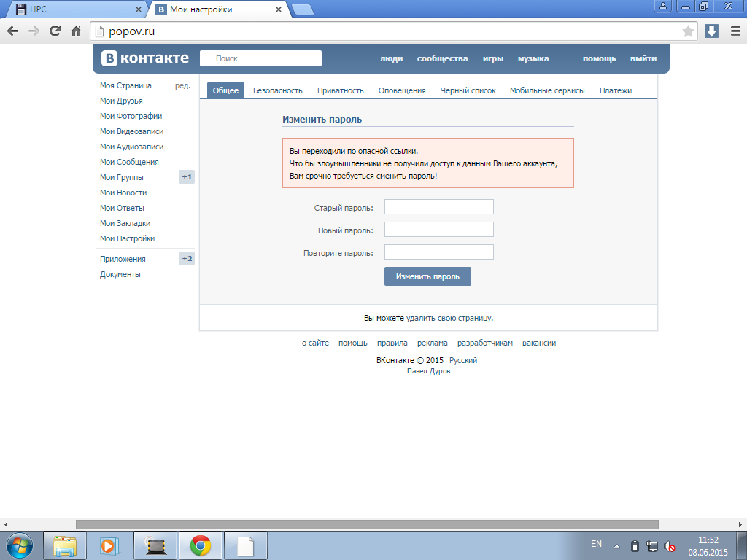Show hidden system tray icons
The height and width of the screenshot is (560, 747).
coord(616,546)
